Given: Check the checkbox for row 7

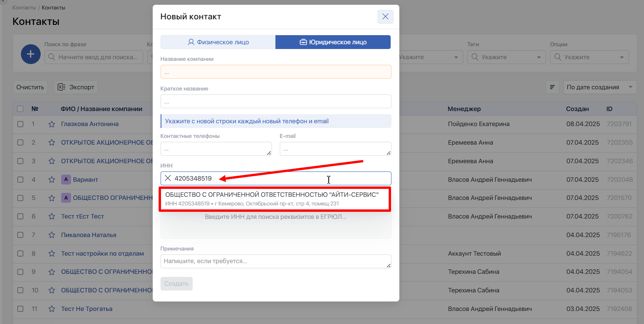Looking at the screenshot, I should pyautogui.click(x=21, y=235).
